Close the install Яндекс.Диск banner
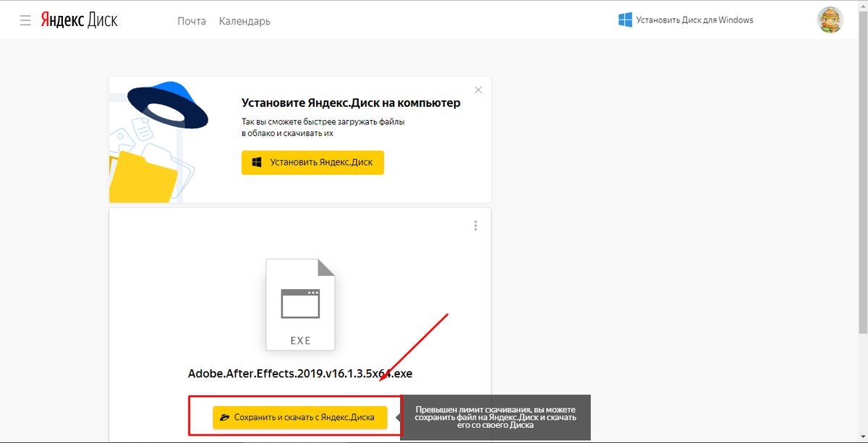This screenshot has width=868, height=443. coord(478,90)
